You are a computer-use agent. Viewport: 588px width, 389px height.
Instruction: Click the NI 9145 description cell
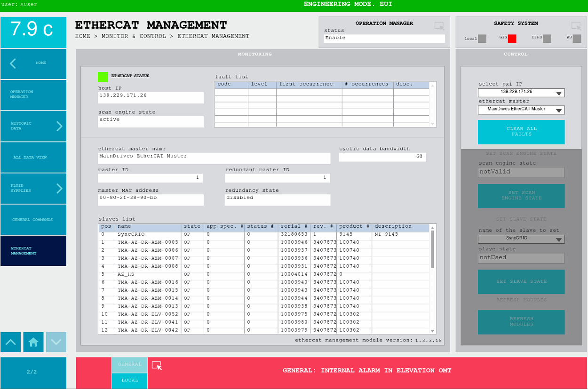pos(401,234)
